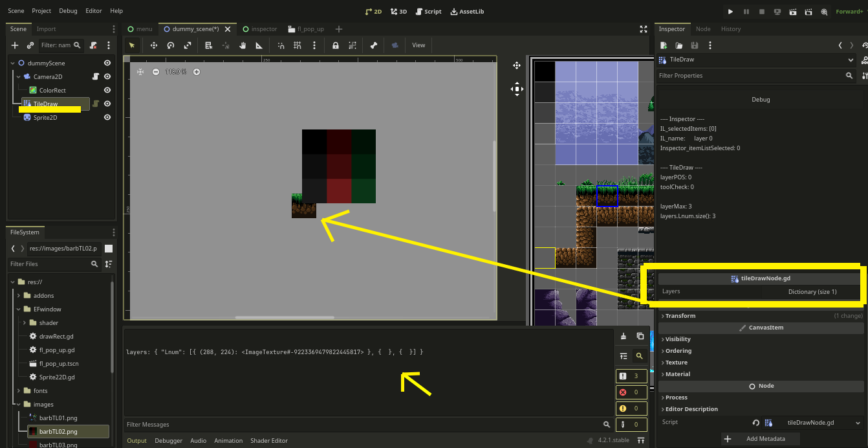Open the Animation bottom panel
868x448 pixels.
[x=228, y=441]
